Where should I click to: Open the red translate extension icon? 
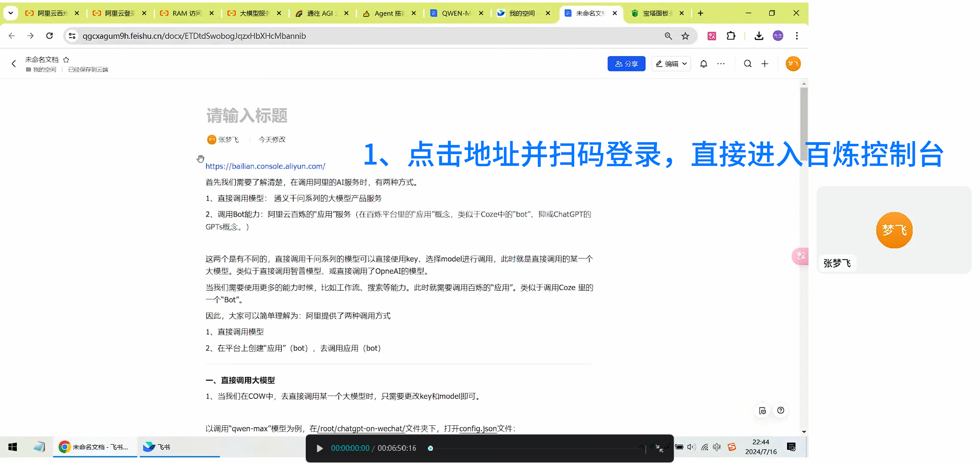712,36
